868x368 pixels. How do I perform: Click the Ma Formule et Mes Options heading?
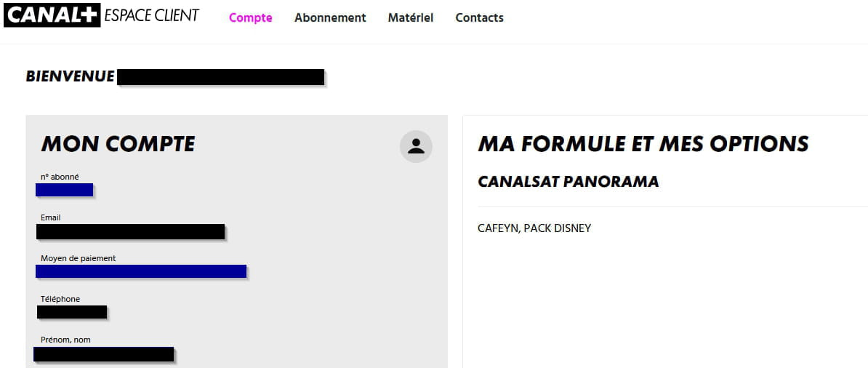point(643,144)
